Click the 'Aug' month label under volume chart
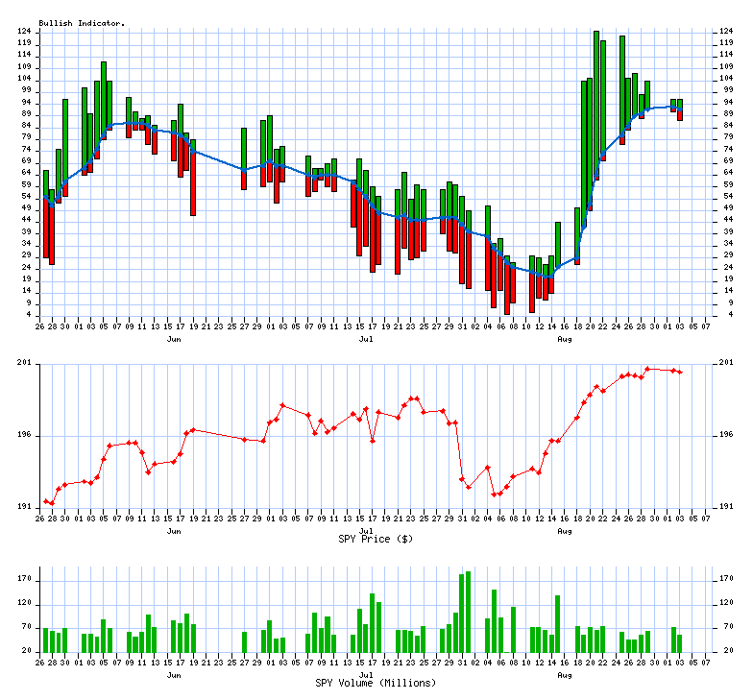This screenshot has width=753, height=700. point(564,675)
